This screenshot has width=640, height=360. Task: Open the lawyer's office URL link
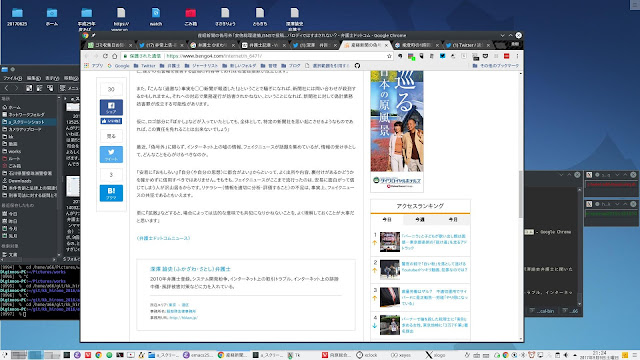pyautogui.click(x=183, y=318)
